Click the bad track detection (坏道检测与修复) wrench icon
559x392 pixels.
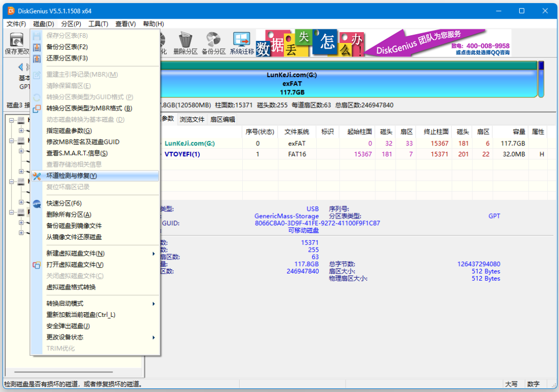point(37,176)
